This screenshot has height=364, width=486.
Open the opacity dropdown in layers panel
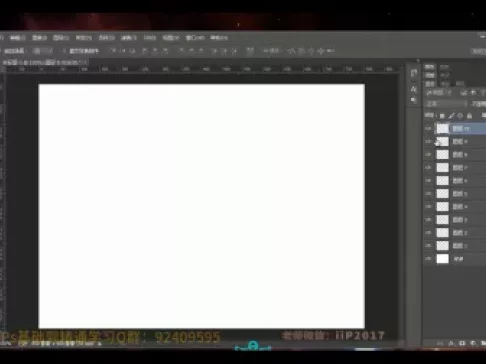[479, 104]
